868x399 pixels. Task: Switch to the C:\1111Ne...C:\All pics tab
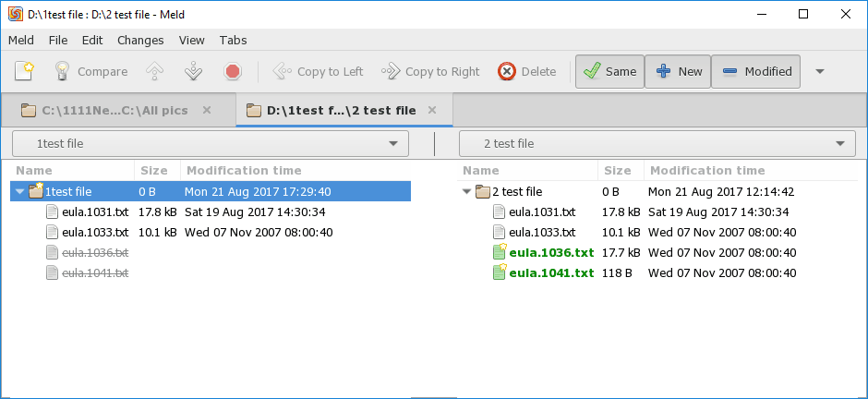coord(115,110)
